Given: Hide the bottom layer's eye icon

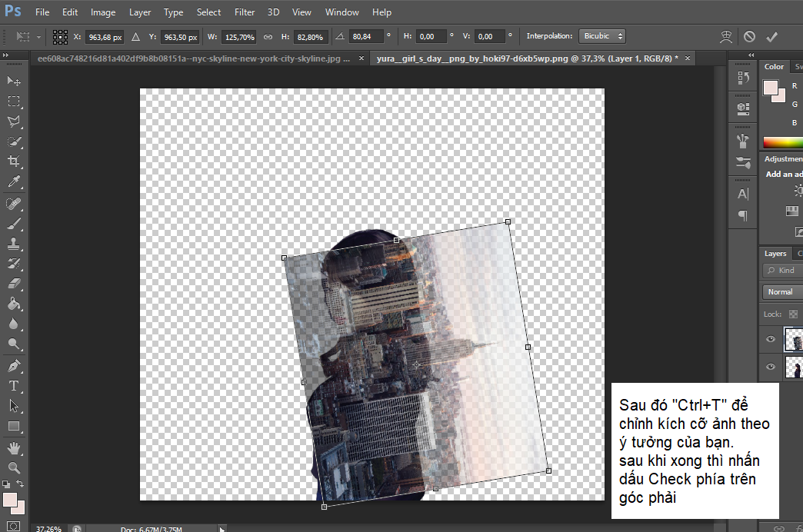Looking at the screenshot, I should pyautogui.click(x=771, y=367).
